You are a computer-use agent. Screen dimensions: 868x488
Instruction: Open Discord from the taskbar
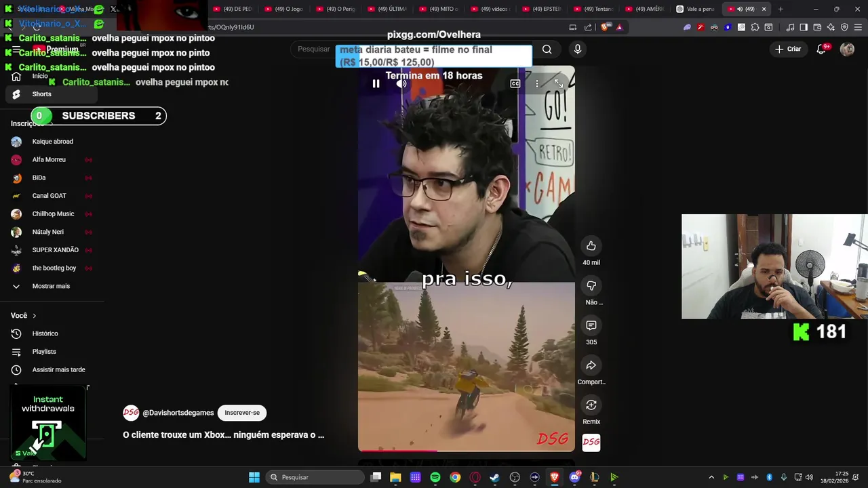click(574, 477)
